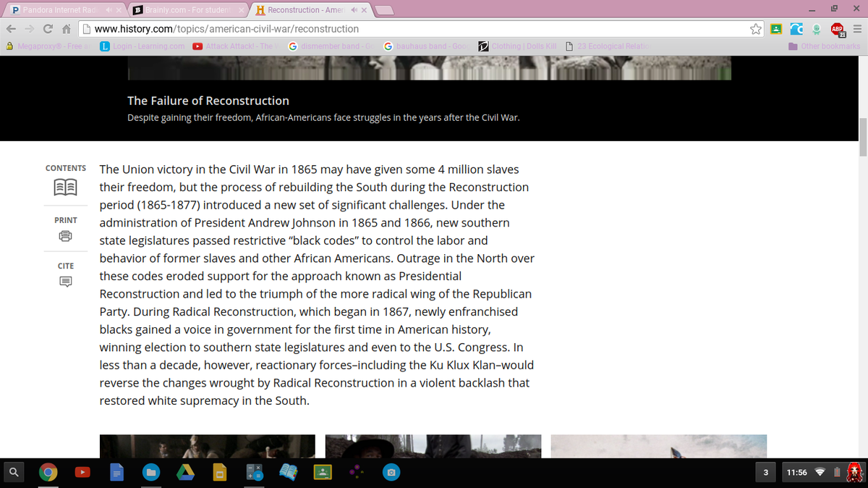Open the Clothing Dolls Kill bookmark
This screenshot has height=488, width=868.
519,46
